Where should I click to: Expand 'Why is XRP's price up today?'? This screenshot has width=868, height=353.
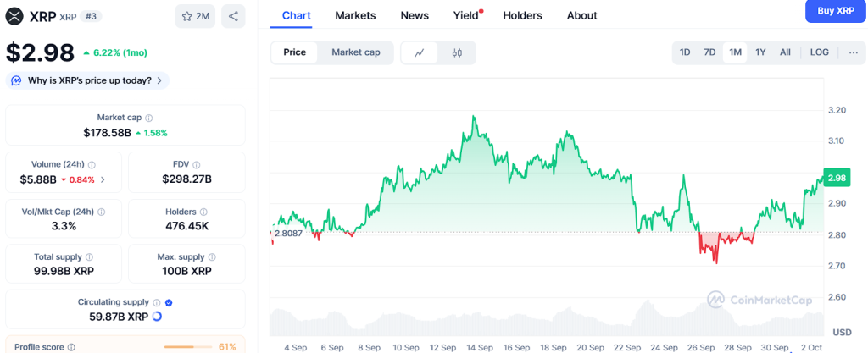88,80
